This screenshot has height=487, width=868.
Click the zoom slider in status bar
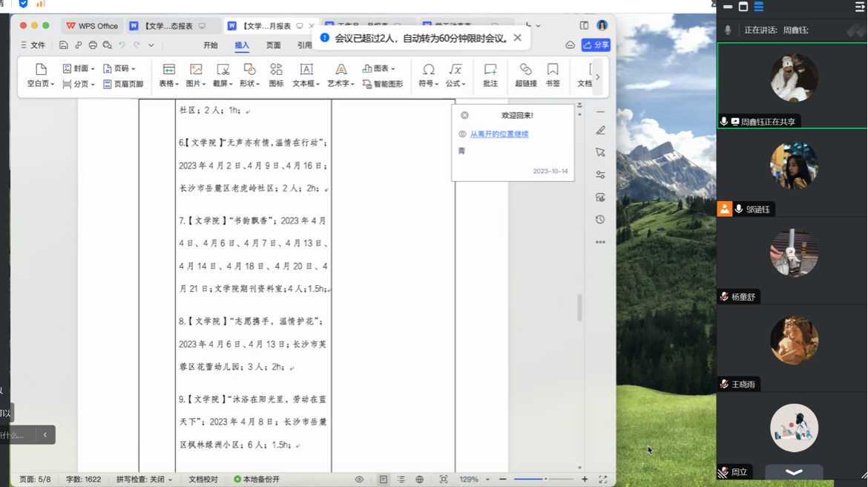pyautogui.click(x=544, y=480)
